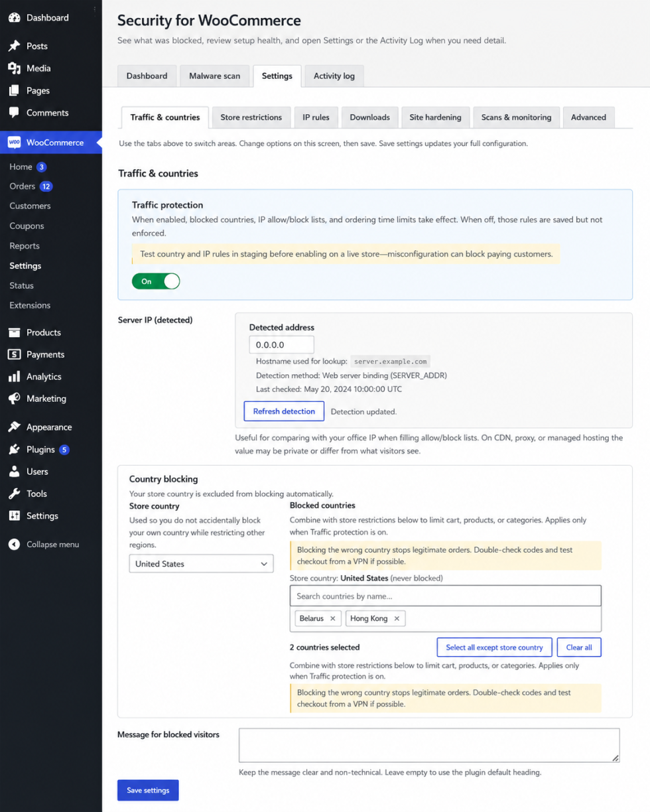Open the Advanced sub-tab
650x812 pixels.
pos(589,117)
